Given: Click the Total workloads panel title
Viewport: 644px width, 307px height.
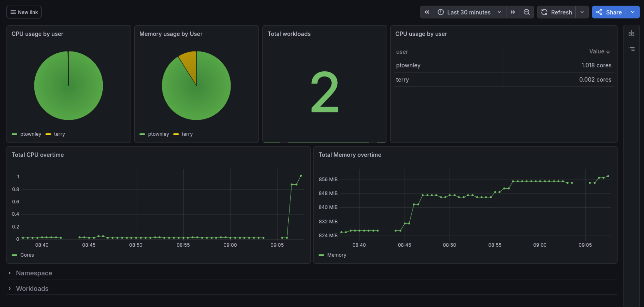Looking at the screenshot, I should 289,34.
